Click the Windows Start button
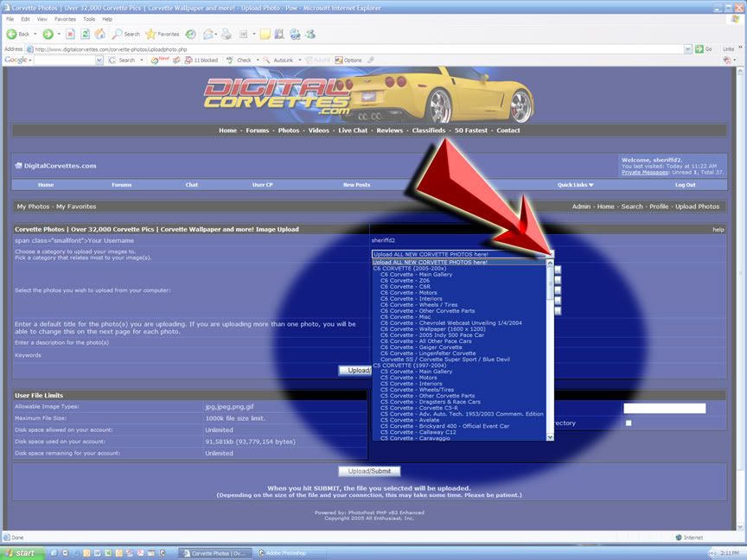This screenshot has width=747, height=560. coord(22,553)
